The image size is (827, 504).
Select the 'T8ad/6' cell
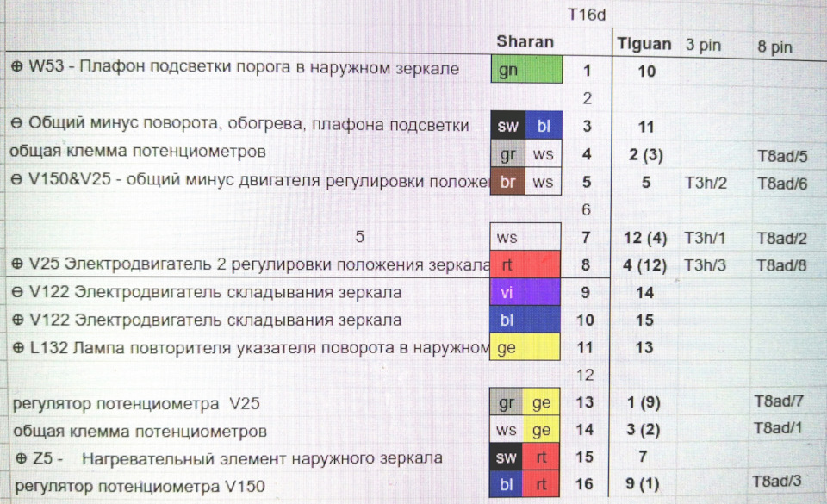click(782, 184)
